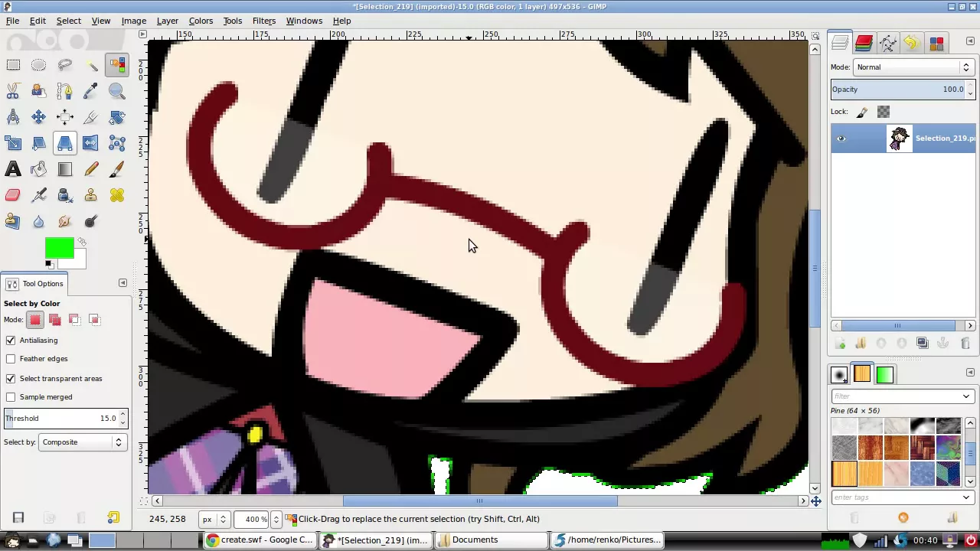The width and height of the screenshot is (980, 551).
Task: Select the Pencil tool
Action: pyautogui.click(x=91, y=169)
